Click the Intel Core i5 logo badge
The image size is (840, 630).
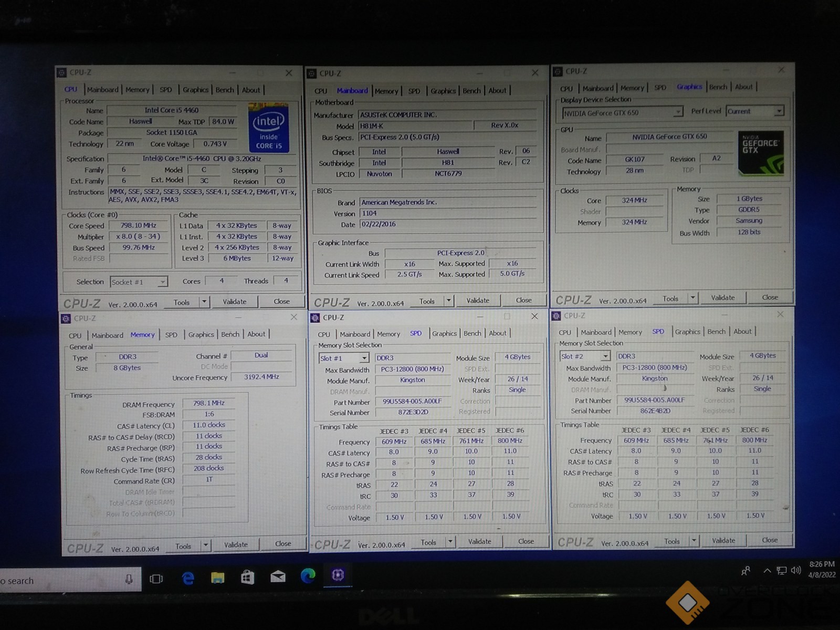pyautogui.click(x=268, y=128)
